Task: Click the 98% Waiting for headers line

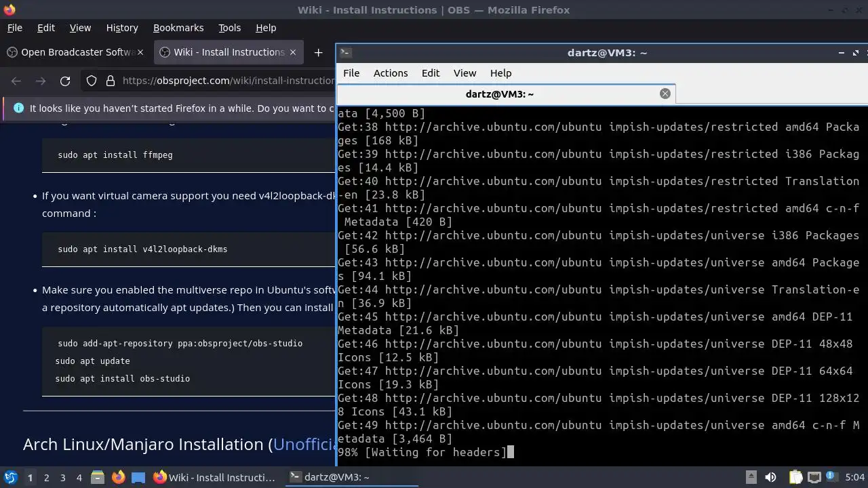Action: pos(426,452)
